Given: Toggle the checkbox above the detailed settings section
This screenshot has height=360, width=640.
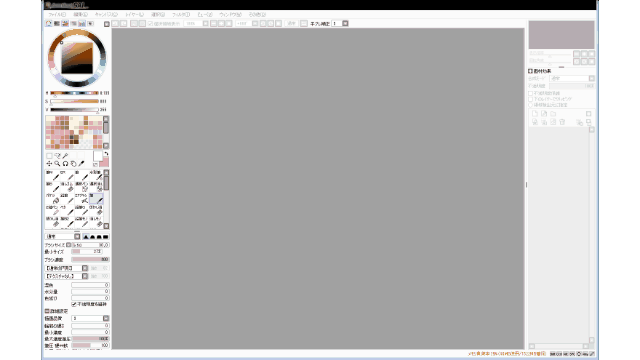Looking at the screenshot, I should point(74,304).
